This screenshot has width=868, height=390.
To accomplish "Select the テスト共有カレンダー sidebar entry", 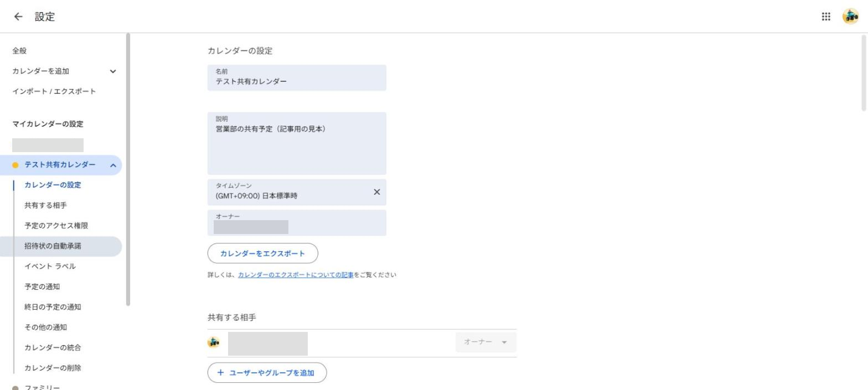I will point(60,165).
